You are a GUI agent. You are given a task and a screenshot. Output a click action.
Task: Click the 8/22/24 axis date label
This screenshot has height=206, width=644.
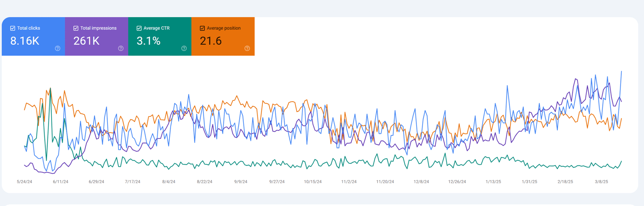pos(204,182)
